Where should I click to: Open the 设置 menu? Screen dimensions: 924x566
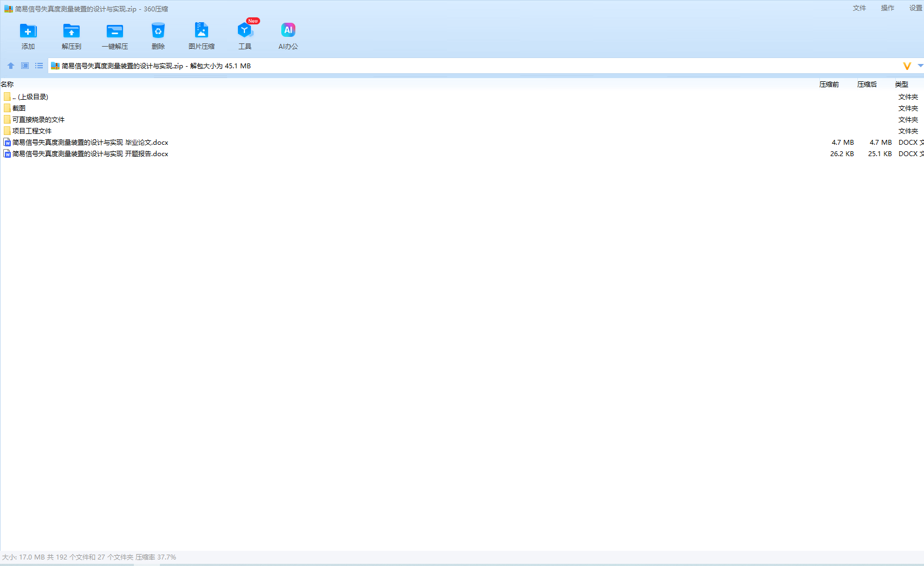point(916,8)
